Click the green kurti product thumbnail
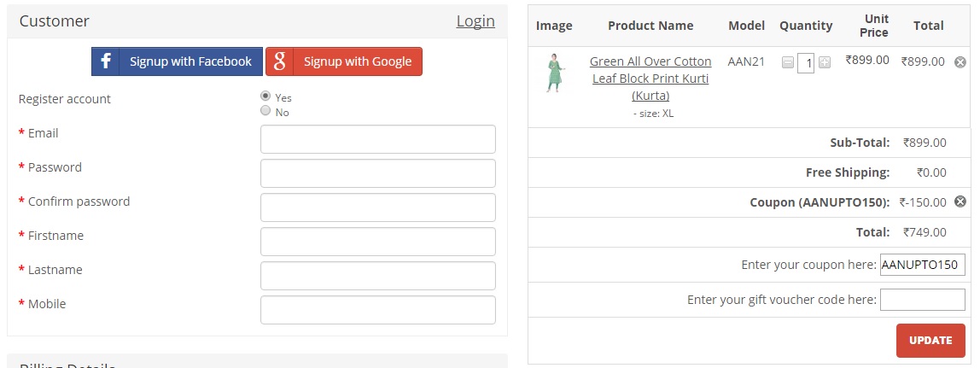980x368 pixels. 554,73
